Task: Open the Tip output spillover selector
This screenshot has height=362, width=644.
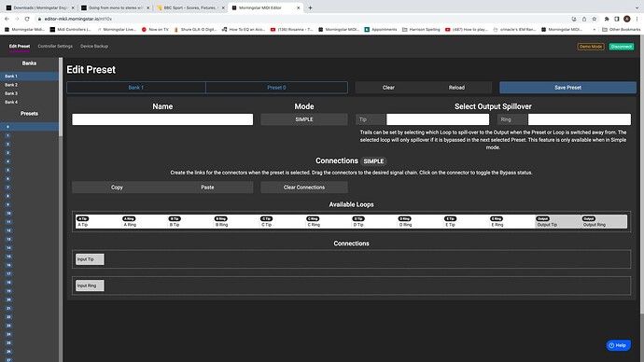Action: [x=438, y=119]
